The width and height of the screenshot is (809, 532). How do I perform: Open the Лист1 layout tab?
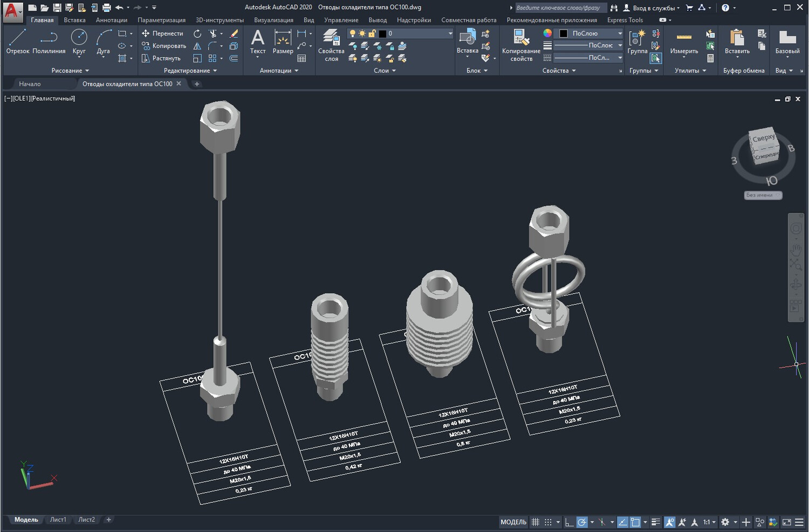(x=58, y=520)
